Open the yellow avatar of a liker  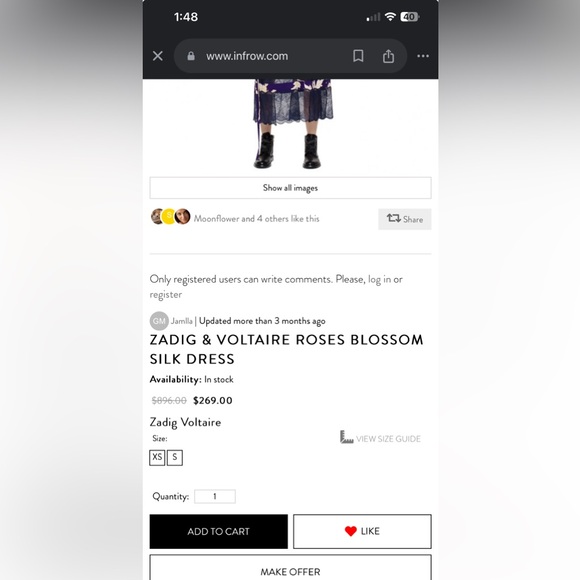coord(169,217)
